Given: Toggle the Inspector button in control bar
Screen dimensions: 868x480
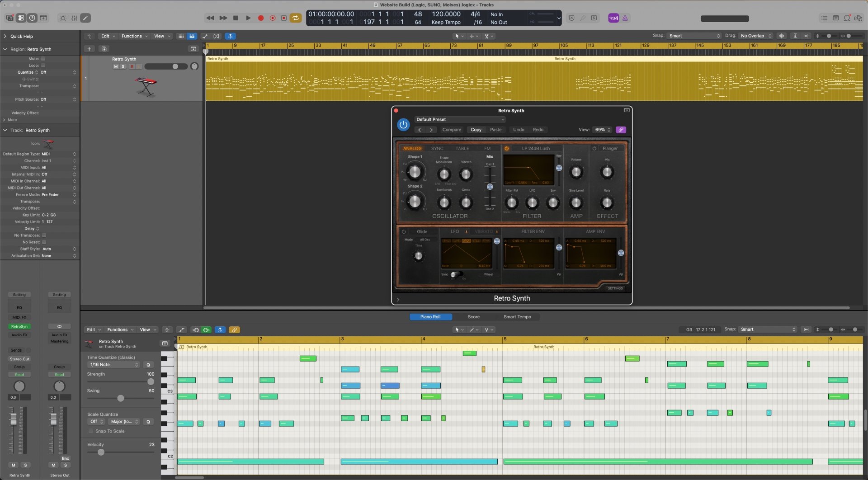Looking at the screenshot, I should (x=21, y=18).
